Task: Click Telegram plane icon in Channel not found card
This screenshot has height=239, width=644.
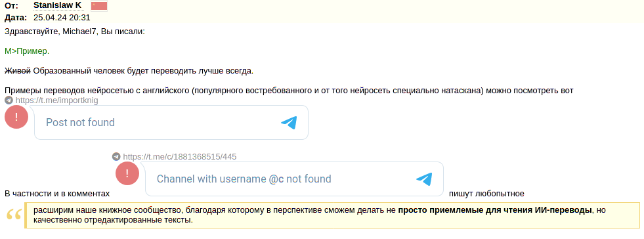Action: (424, 179)
